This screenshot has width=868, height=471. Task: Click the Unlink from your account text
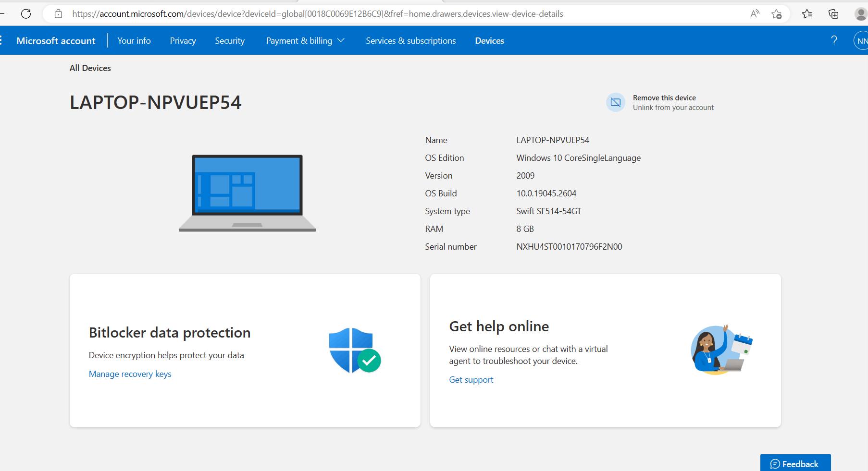click(673, 108)
